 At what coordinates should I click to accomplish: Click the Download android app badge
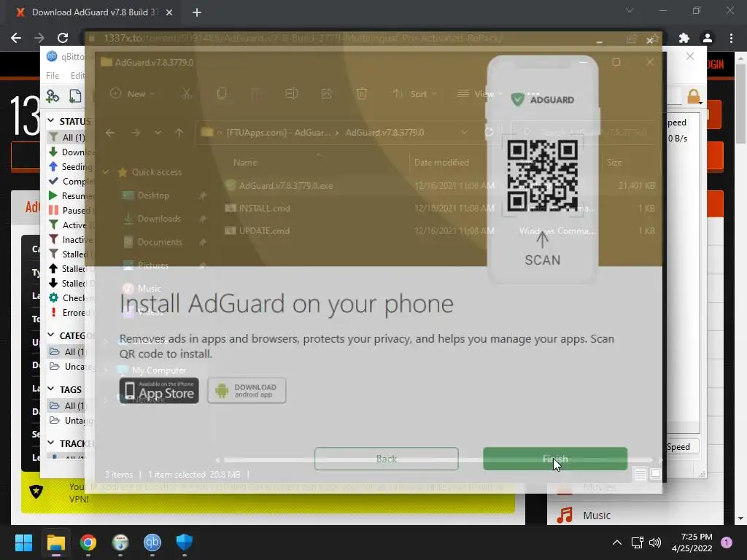coord(247,391)
